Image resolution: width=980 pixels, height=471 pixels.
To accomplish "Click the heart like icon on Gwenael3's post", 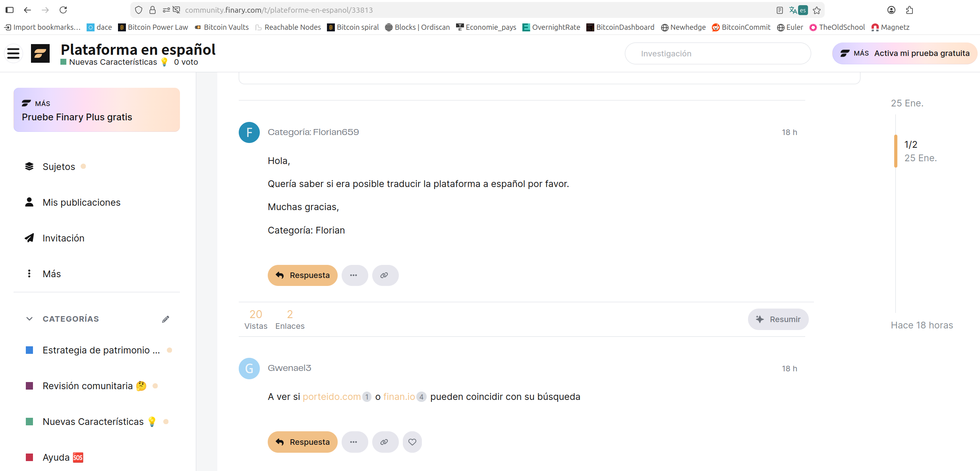I will point(412,442).
